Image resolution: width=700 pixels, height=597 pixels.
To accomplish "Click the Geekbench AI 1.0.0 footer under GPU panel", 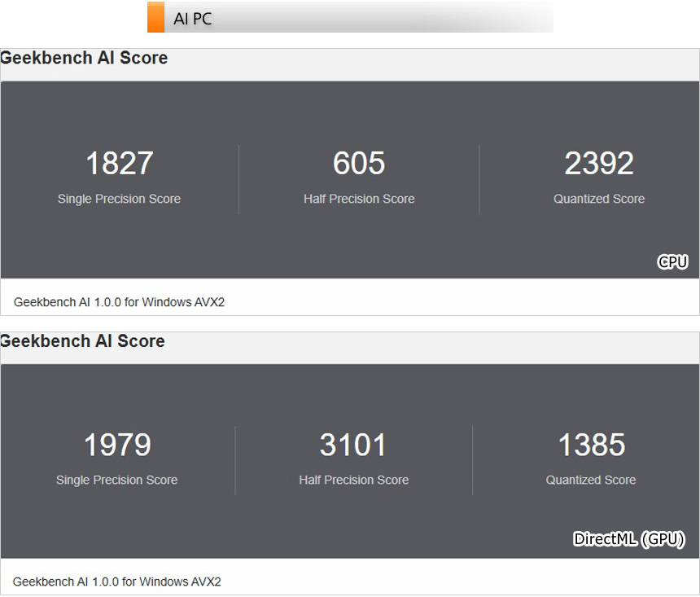I will pyautogui.click(x=116, y=582).
